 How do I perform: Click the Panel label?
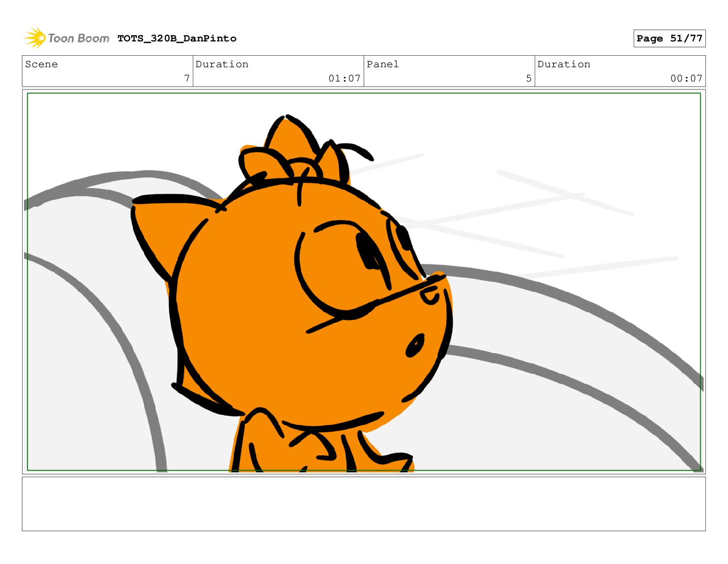tap(382, 64)
